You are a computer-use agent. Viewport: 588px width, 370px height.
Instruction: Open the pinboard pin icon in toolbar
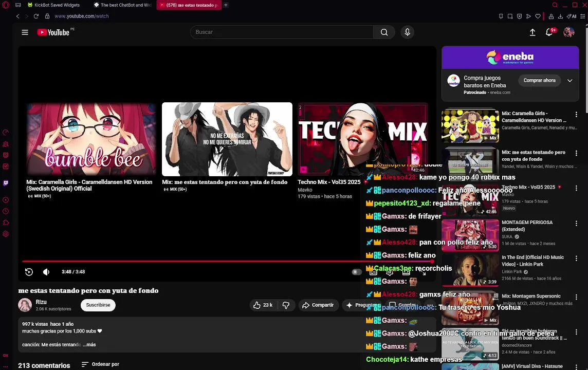[x=501, y=16]
